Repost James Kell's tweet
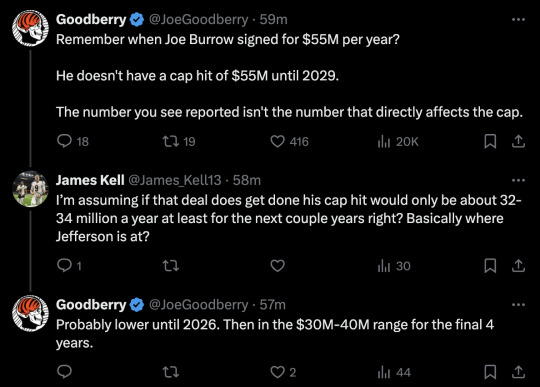This screenshot has width=540, height=387. [171, 266]
